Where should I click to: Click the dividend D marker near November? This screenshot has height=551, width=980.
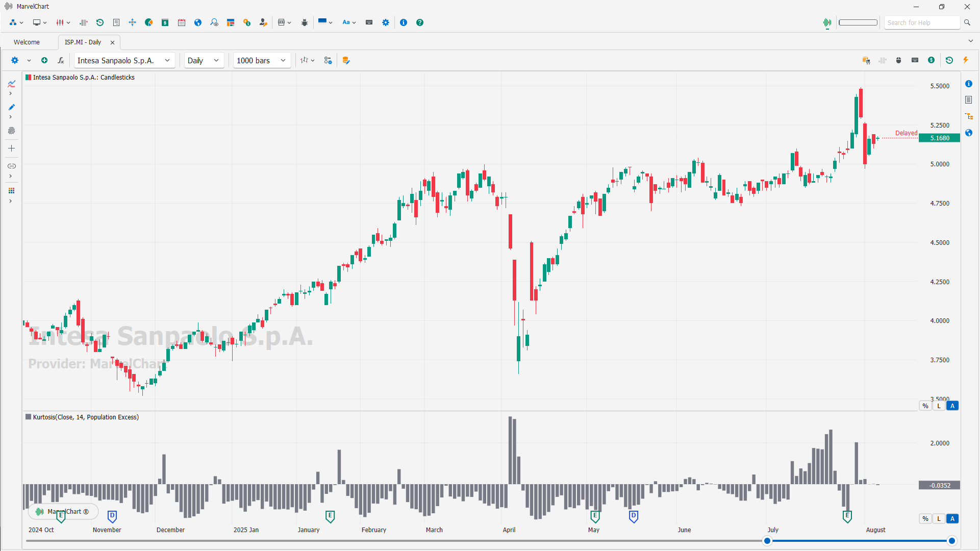(112, 517)
